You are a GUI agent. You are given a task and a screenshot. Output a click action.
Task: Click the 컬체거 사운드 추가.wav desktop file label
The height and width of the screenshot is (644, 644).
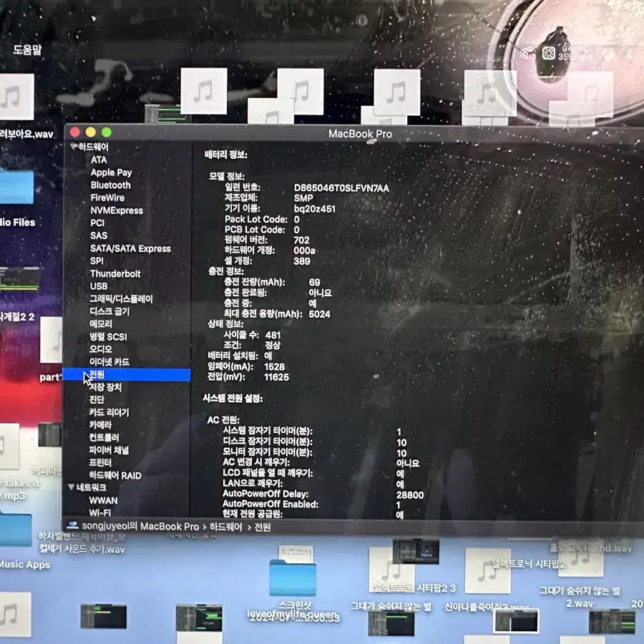pos(82,549)
